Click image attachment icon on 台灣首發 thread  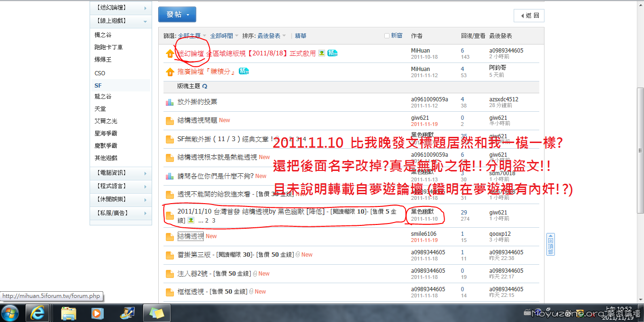191,220
